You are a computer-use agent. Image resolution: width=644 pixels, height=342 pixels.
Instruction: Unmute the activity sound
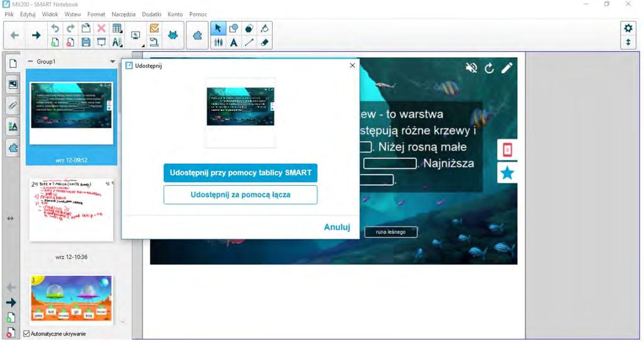(471, 68)
